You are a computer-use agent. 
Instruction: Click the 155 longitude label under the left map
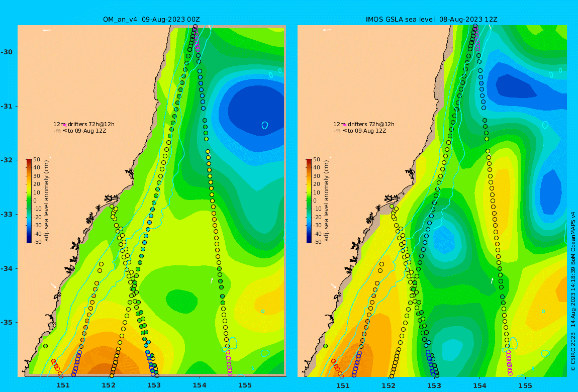pos(245,385)
